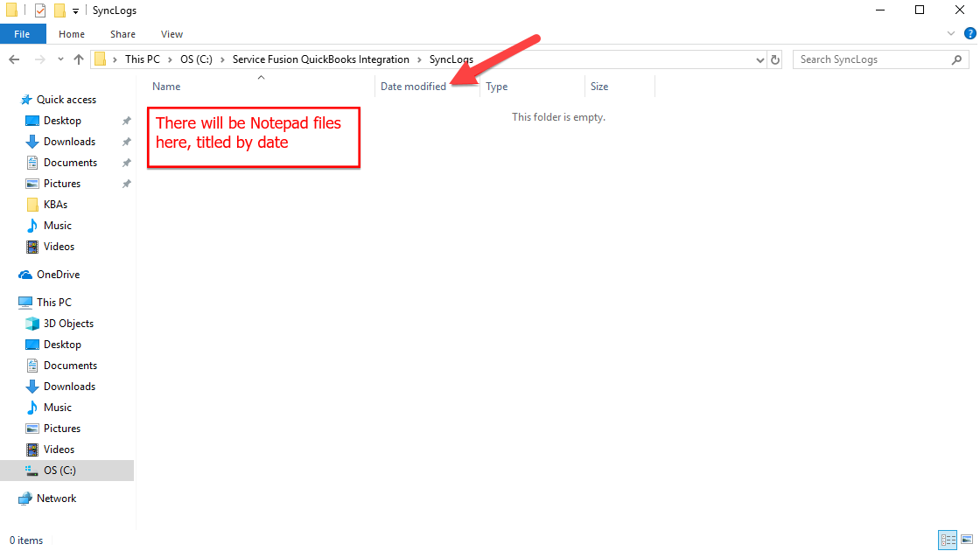Open Pictures under Quick access

coord(62,184)
